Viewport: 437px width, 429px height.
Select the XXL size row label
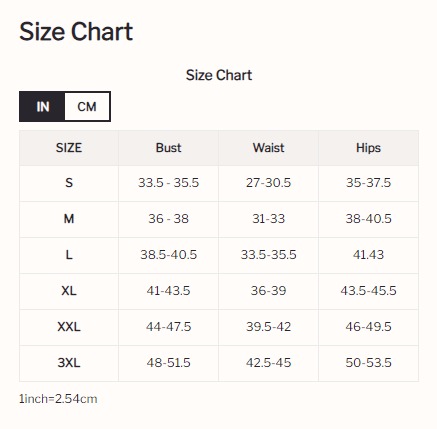coord(69,327)
